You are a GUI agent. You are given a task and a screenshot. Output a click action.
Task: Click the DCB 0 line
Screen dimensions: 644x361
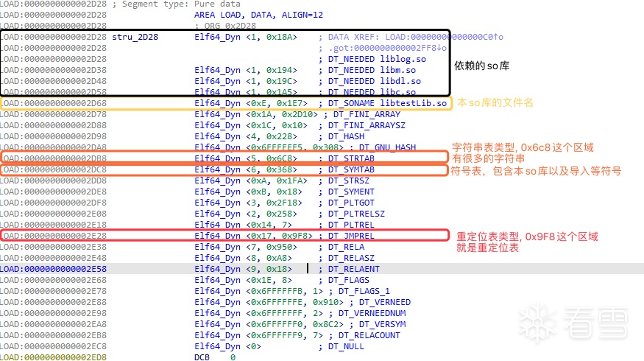215,357
